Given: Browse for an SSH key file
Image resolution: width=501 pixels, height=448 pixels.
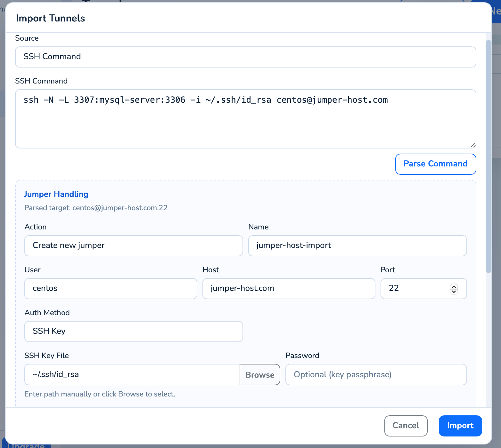Looking at the screenshot, I should (260, 375).
